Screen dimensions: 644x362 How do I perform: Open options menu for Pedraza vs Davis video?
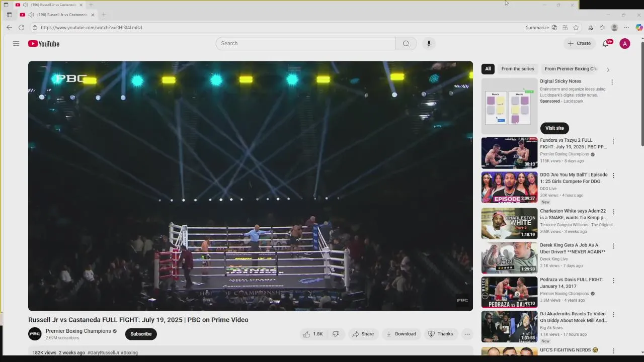pyautogui.click(x=613, y=281)
